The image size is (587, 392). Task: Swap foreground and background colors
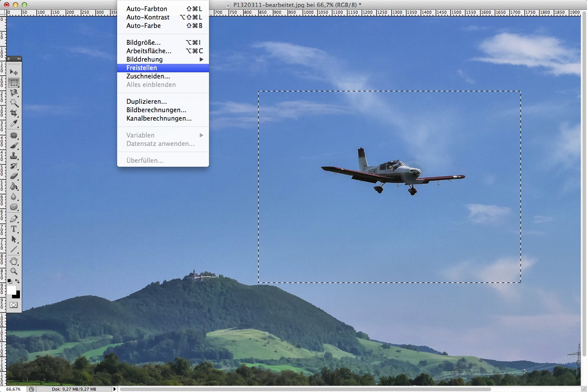coord(18,281)
